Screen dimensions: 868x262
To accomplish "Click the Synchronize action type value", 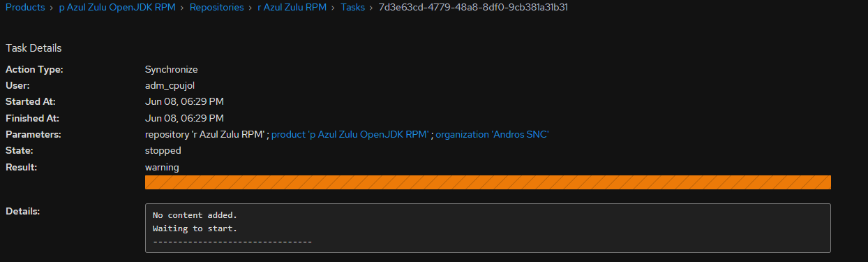I will (x=172, y=70).
